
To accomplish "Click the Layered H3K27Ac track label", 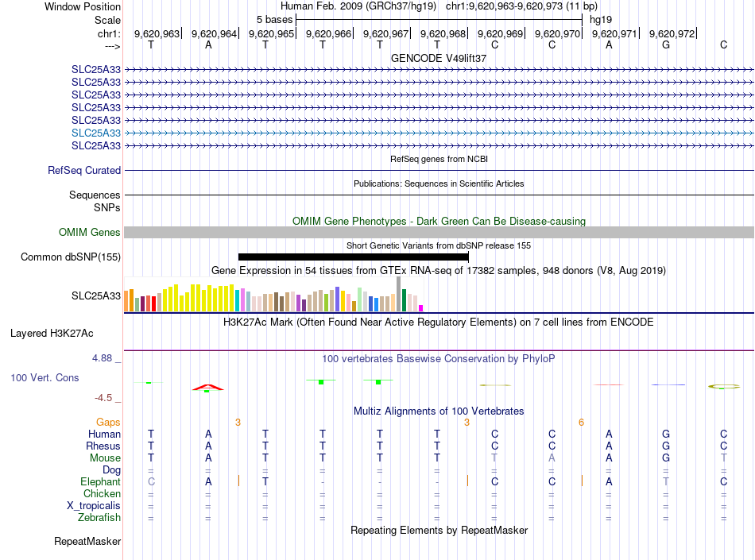I will pyautogui.click(x=52, y=334).
